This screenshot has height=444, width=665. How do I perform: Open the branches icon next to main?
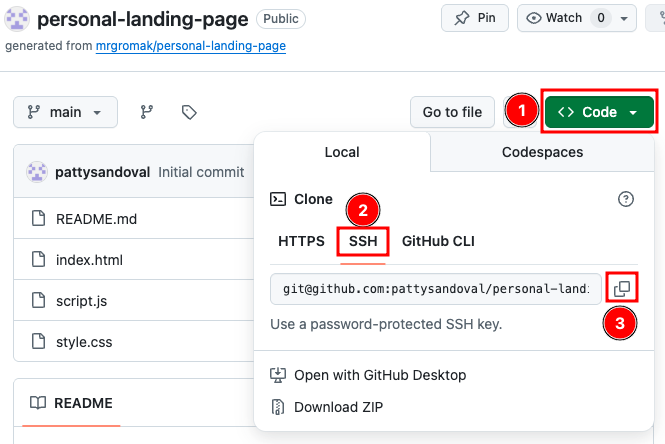[147, 112]
